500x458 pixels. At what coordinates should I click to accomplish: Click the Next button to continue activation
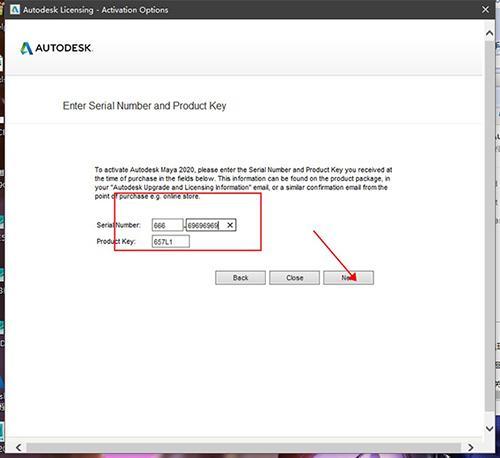348,278
